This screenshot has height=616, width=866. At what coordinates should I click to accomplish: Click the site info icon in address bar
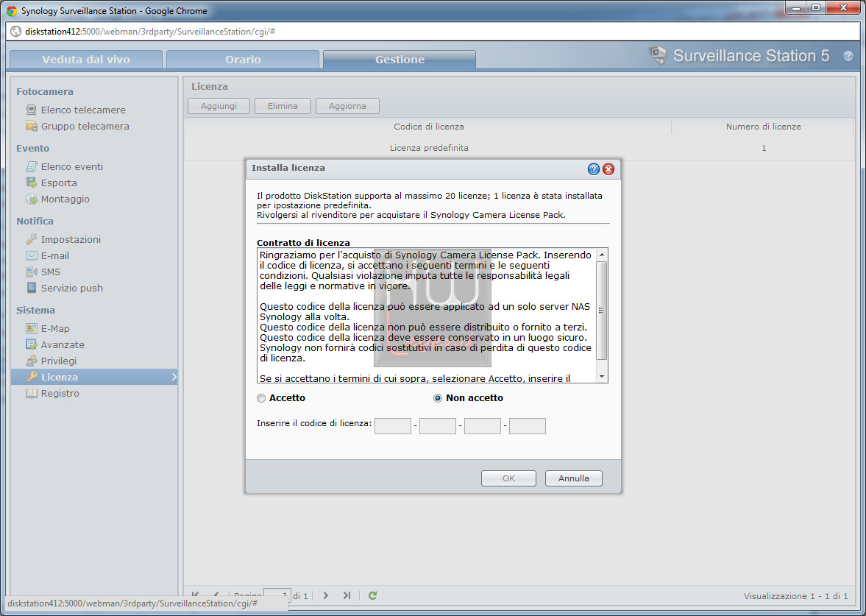click(16, 32)
